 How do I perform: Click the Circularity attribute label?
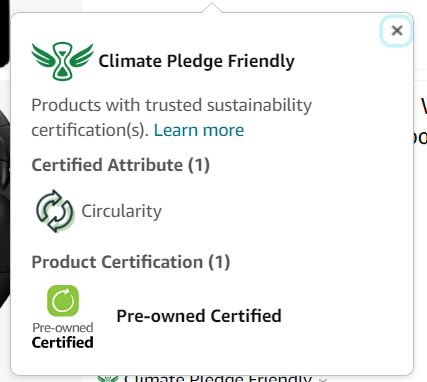pyautogui.click(x=121, y=211)
